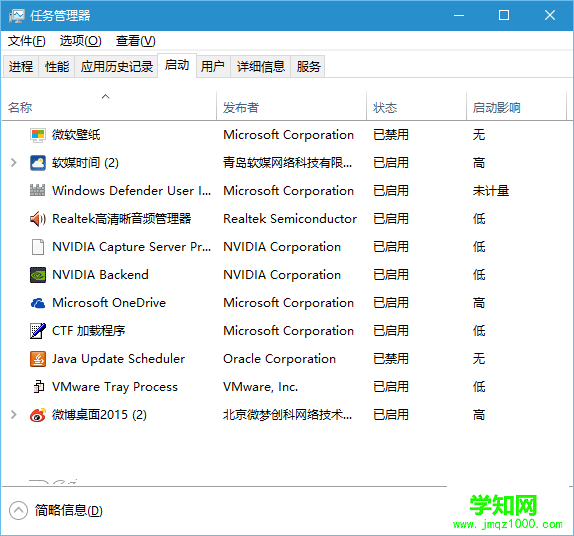This screenshot has height=536, width=574.
Task: Switch to the 性能 tab
Action: (57, 67)
